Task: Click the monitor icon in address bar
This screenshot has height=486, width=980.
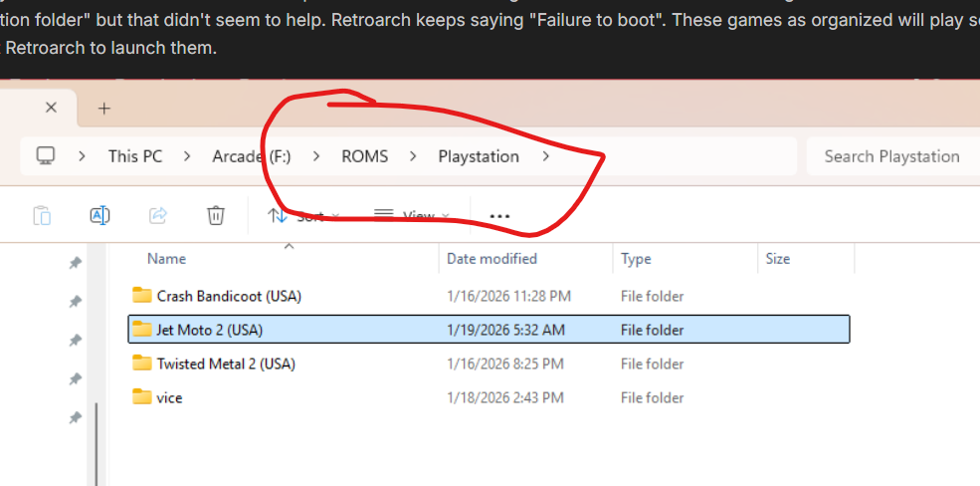Action: click(x=45, y=156)
